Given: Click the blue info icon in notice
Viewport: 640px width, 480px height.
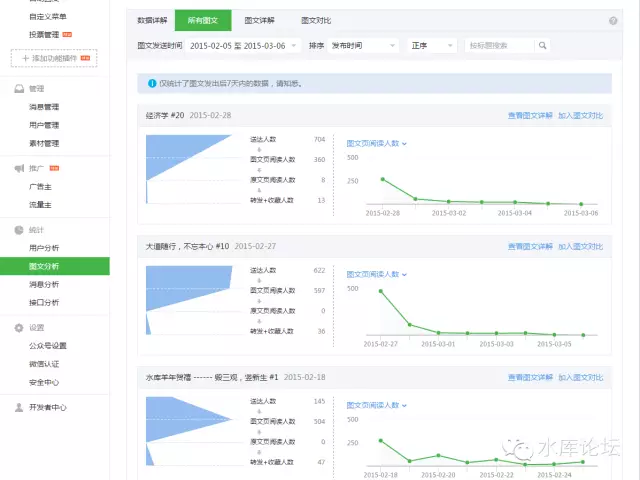Looking at the screenshot, I should coord(151,84).
